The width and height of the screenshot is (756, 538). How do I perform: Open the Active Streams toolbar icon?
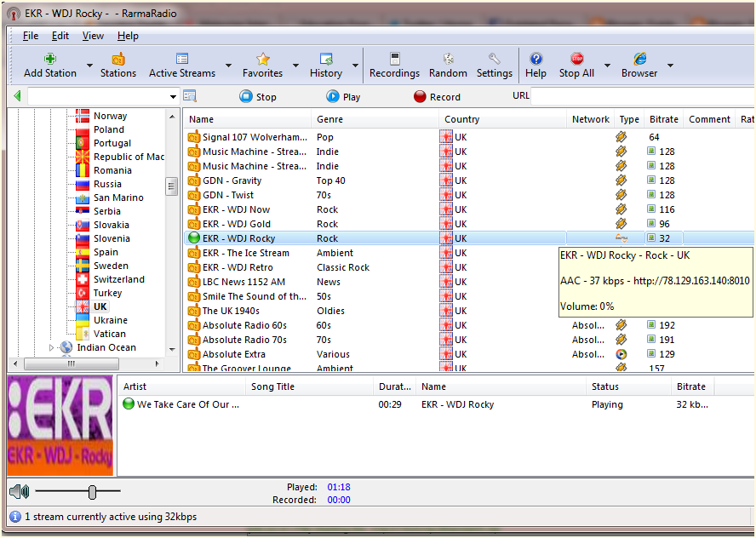point(182,59)
